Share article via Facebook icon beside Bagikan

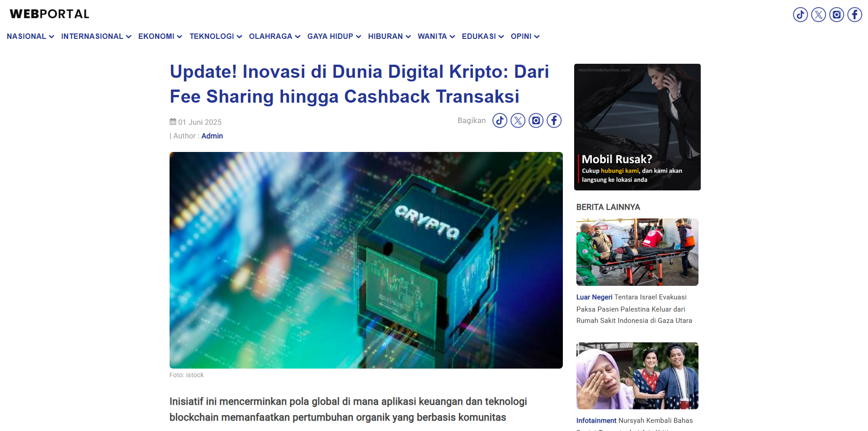pyautogui.click(x=554, y=121)
